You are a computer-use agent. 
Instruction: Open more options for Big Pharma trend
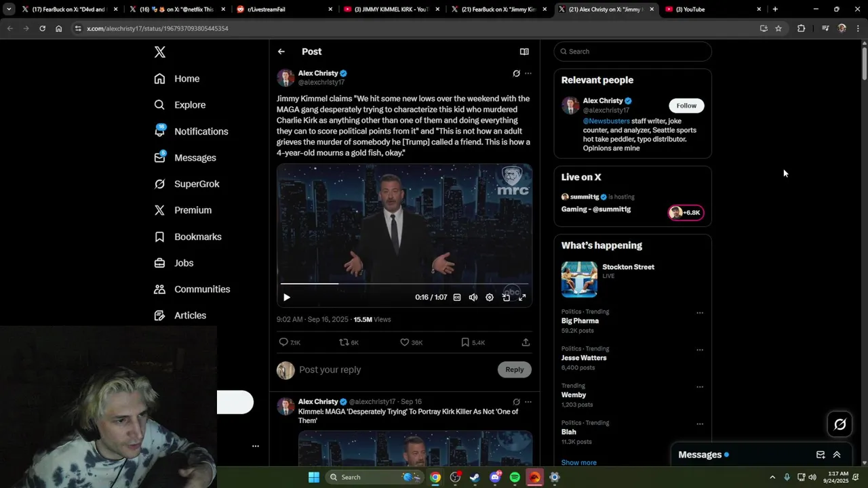point(700,313)
